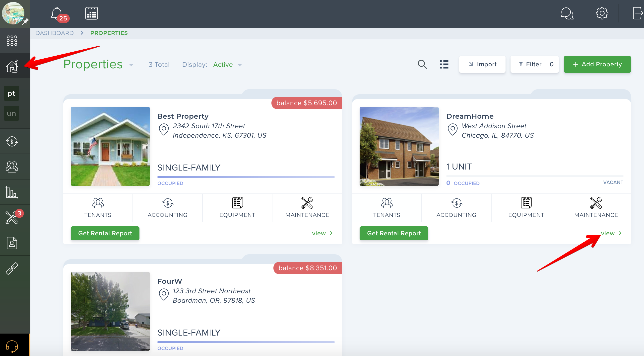Click Best Property occupancy progress bar
Image resolution: width=644 pixels, height=356 pixels.
click(x=246, y=177)
